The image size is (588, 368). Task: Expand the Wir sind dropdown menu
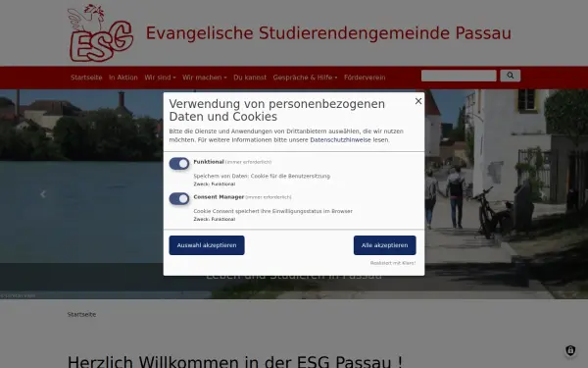pos(160,78)
